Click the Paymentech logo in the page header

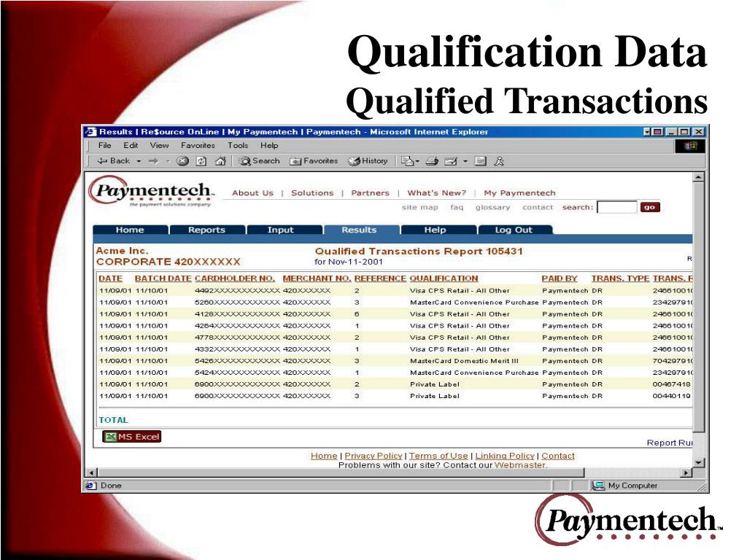click(152, 192)
